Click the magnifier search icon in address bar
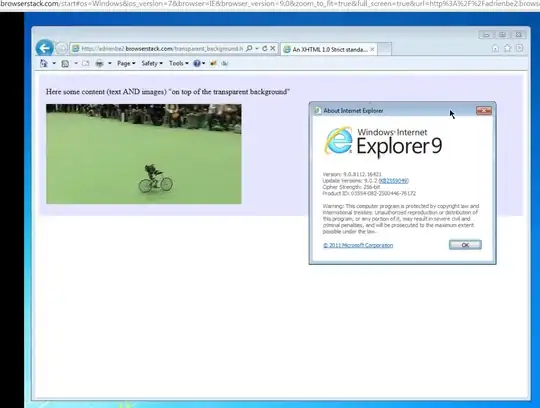 click(249, 49)
